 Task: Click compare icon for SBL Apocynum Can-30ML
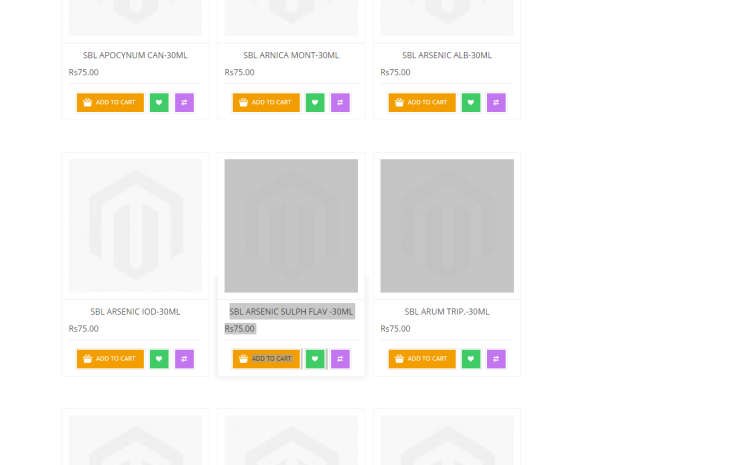184,102
